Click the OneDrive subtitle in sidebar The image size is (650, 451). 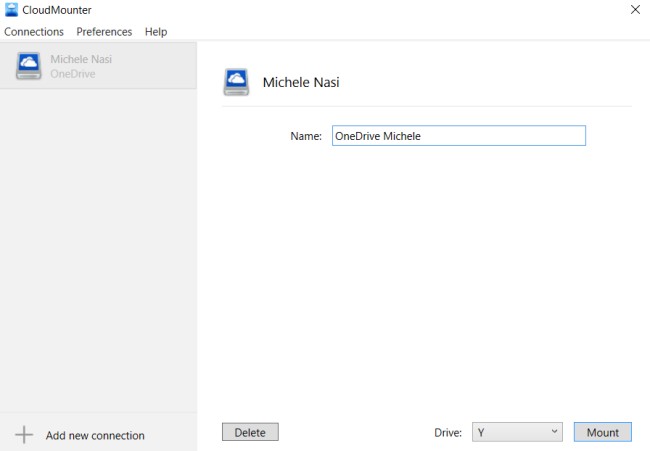pyautogui.click(x=73, y=74)
